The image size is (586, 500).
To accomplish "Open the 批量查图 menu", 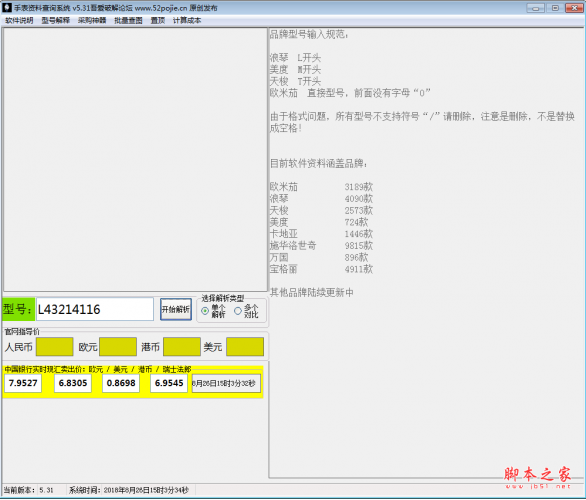I will 128,21.
